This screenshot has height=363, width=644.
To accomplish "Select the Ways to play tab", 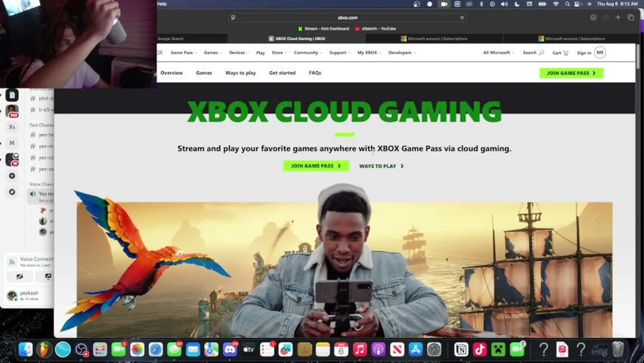I will 240,73.
